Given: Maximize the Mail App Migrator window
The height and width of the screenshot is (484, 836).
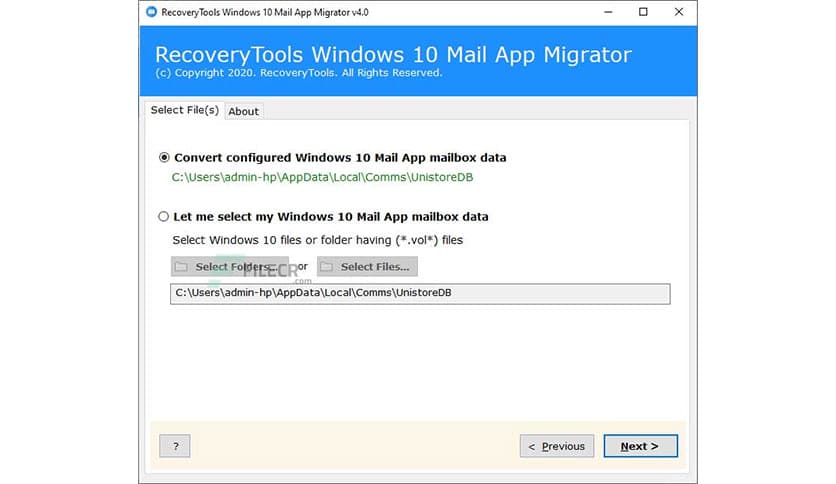Looking at the screenshot, I should pos(644,12).
